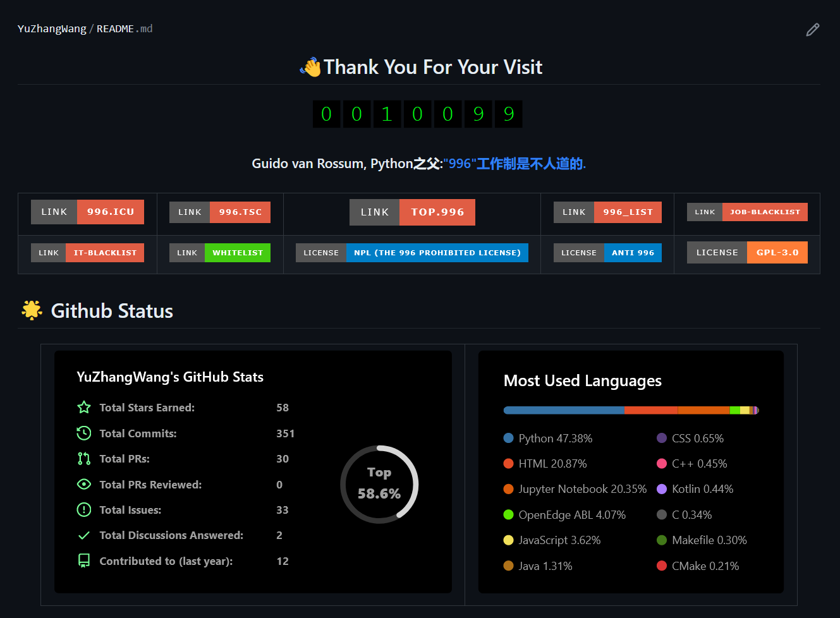Click the "YuZhangWang's GitHub Stats" title

pos(170,377)
